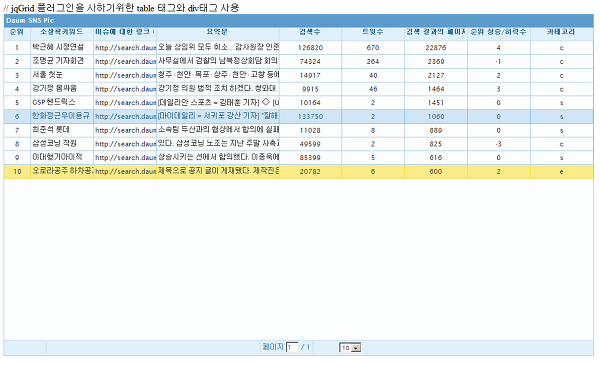Select the 삼성코닝 직원 keyword cell
This screenshot has height=365, width=600.
coord(62,144)
